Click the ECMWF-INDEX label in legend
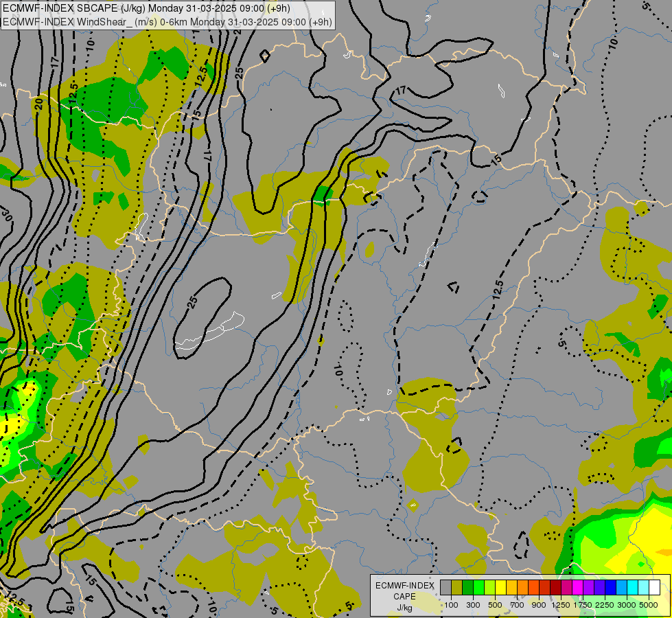 click(x=405, y=586)
